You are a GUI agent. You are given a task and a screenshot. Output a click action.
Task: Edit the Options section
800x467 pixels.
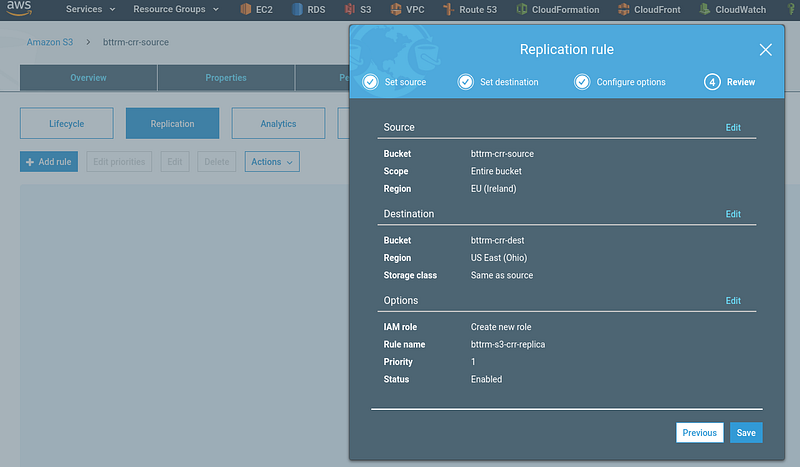click(733, 301)
